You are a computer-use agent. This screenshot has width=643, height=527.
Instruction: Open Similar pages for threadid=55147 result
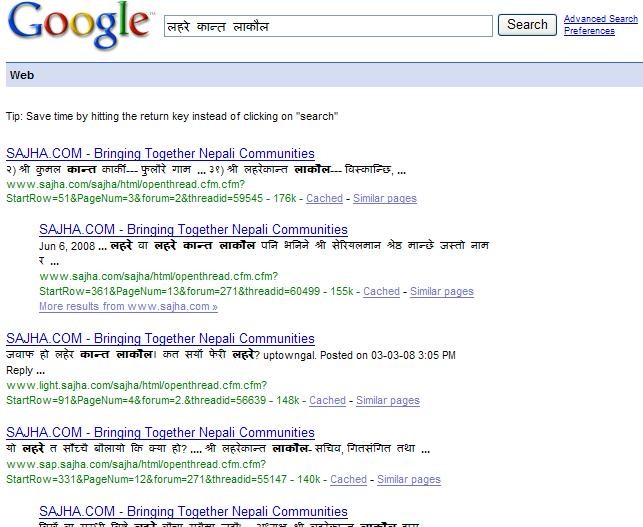coord(409,479)
